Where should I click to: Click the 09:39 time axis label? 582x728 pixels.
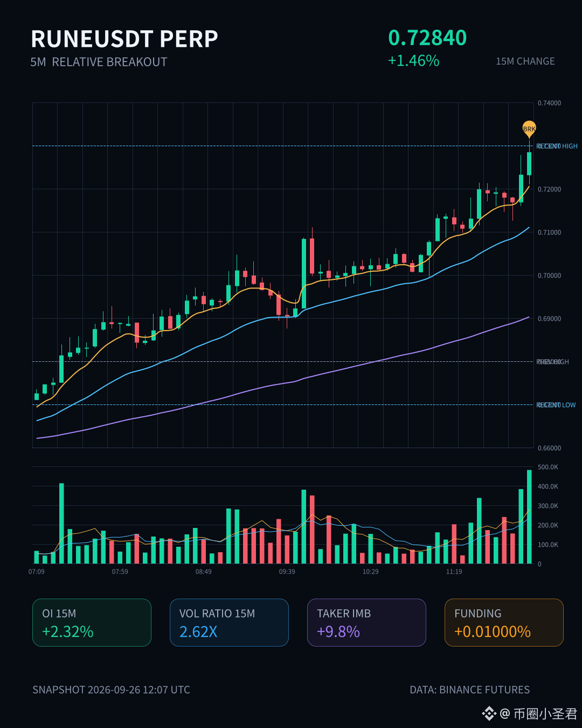(287, 572)
